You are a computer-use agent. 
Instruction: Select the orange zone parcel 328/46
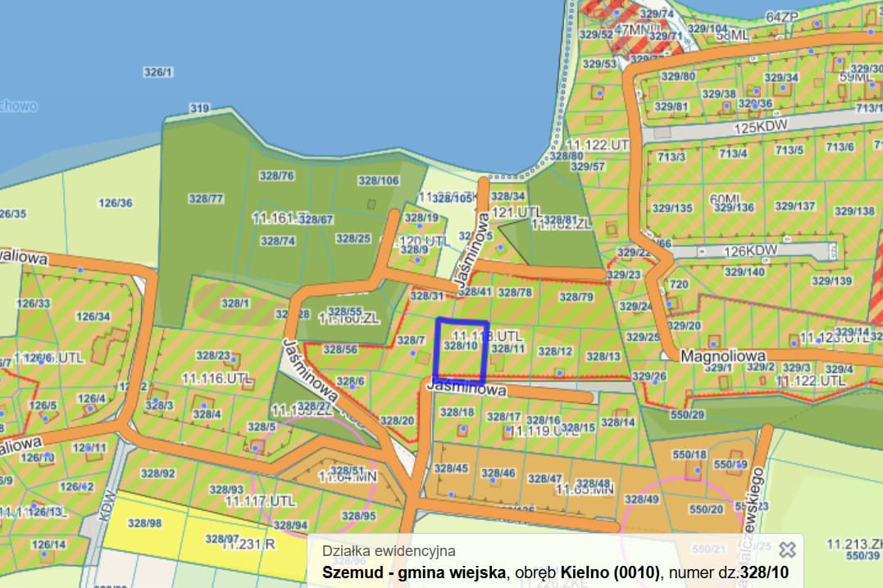tap(498, 473)
